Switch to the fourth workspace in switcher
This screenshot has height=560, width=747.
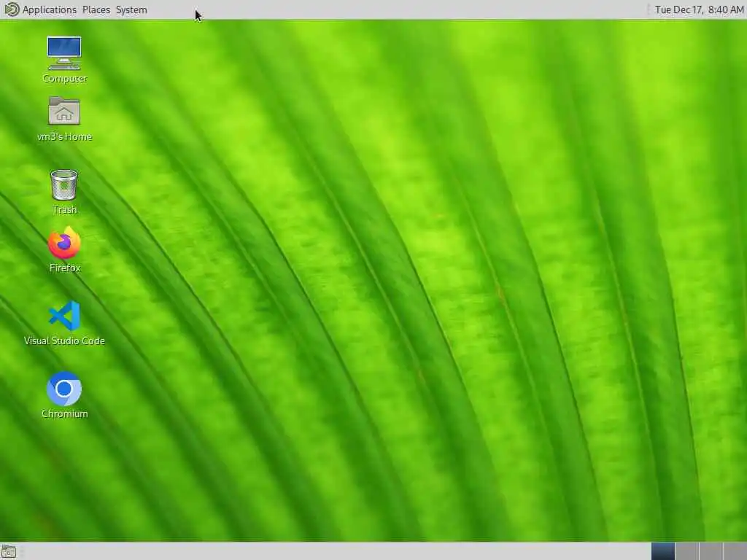pos(735,551)
